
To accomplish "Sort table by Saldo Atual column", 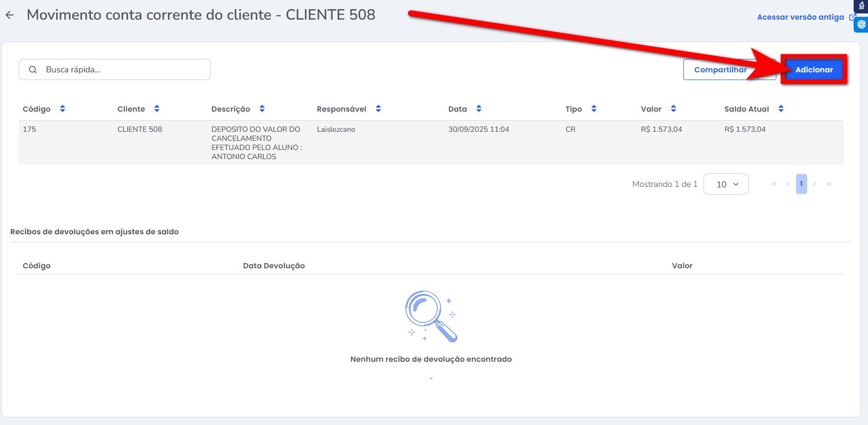I will coord(781,109).
